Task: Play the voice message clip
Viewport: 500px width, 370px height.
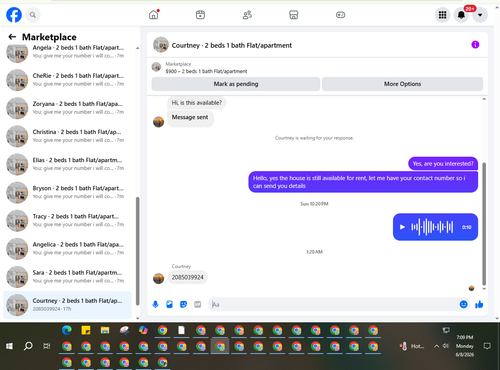Action: click(402, 227)
